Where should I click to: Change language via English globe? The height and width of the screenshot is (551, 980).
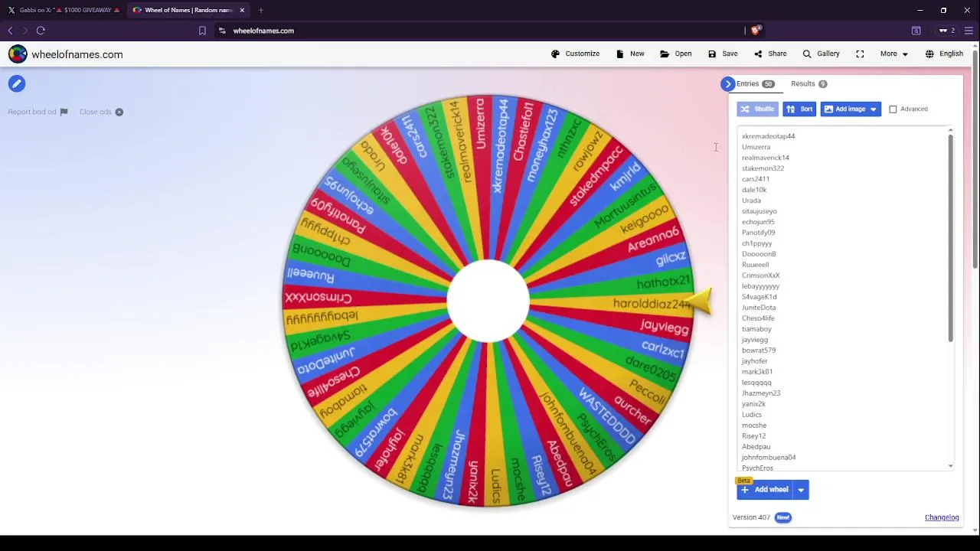[x=944, y=54]
